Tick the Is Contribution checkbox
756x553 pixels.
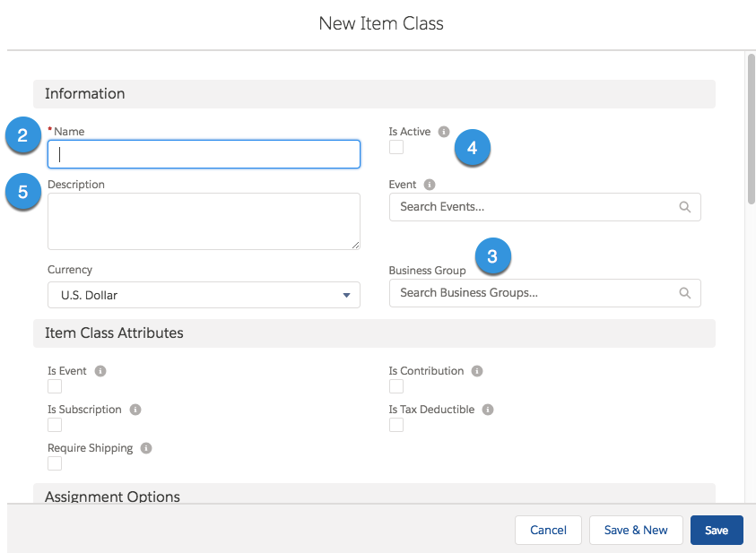(x=396, y=386)
